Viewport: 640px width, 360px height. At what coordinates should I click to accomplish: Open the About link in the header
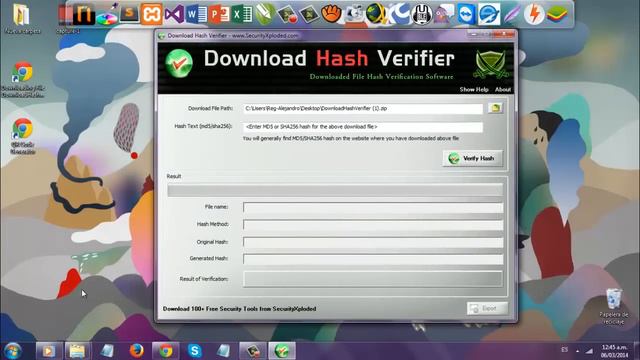[x=503, y=89]
